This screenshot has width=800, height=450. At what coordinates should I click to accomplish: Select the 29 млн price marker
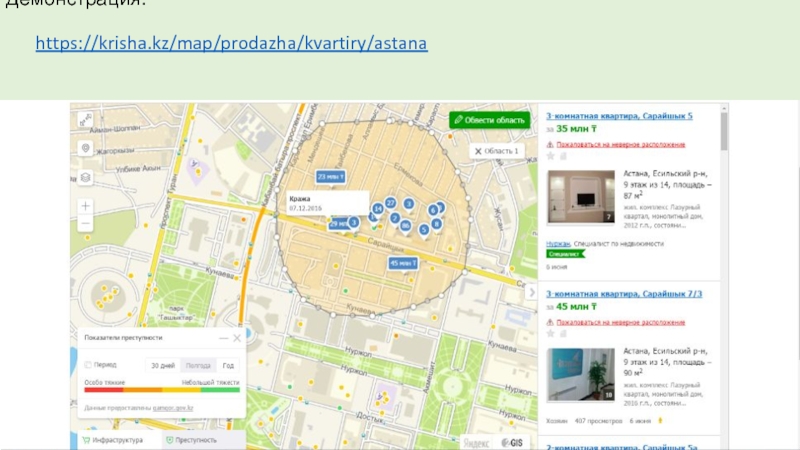[338, 223]
